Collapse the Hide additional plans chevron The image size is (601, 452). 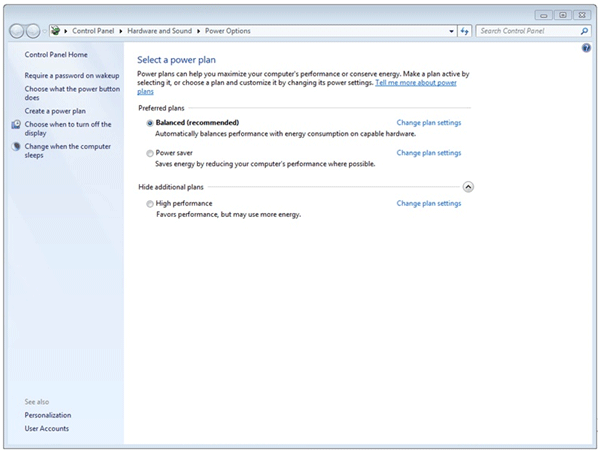tap(468, 187)
